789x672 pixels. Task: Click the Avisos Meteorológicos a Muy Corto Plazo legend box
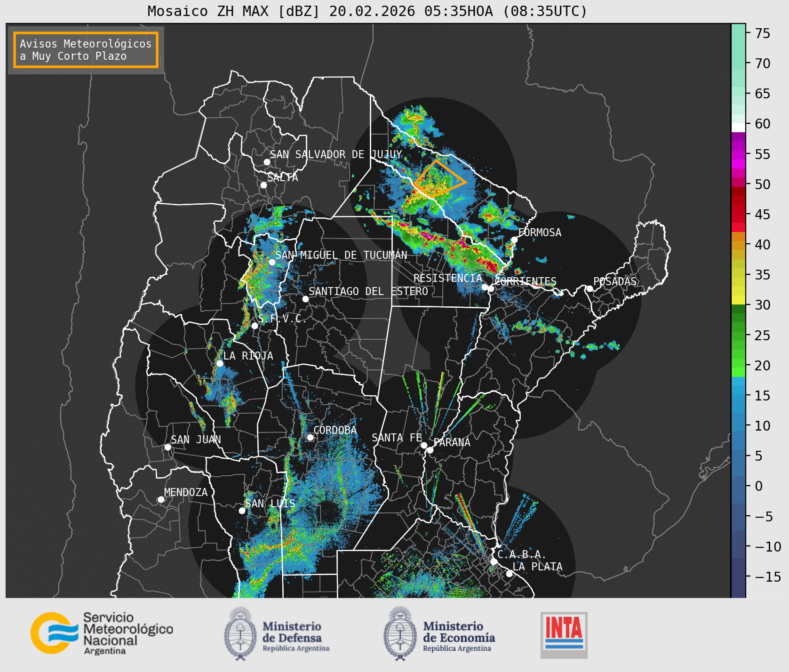click(86, 50)
